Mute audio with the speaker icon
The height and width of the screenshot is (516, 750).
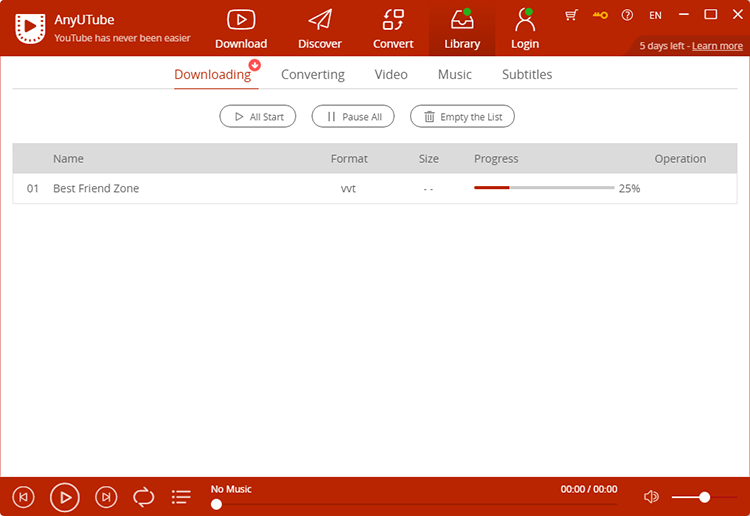coord(651,497)
